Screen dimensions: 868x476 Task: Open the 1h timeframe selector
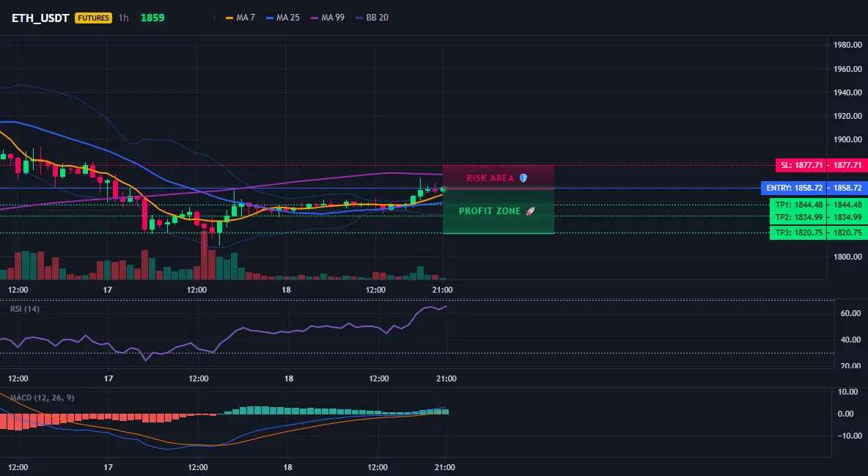tap(123, 18)
